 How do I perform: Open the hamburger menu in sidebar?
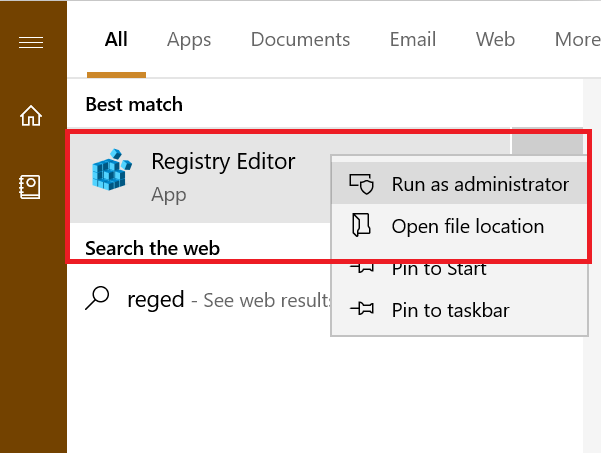[31, 42]
